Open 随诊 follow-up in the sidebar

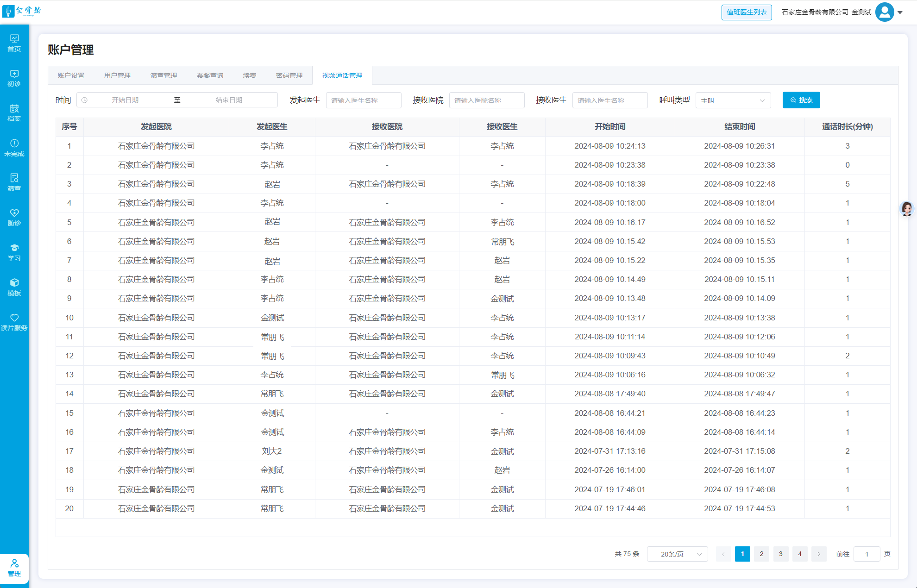14,218
